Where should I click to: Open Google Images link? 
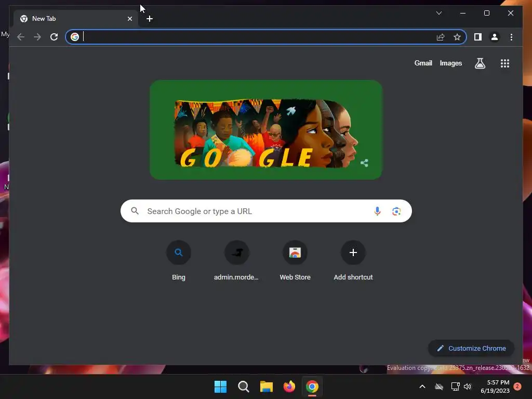[x=450, y=63]
